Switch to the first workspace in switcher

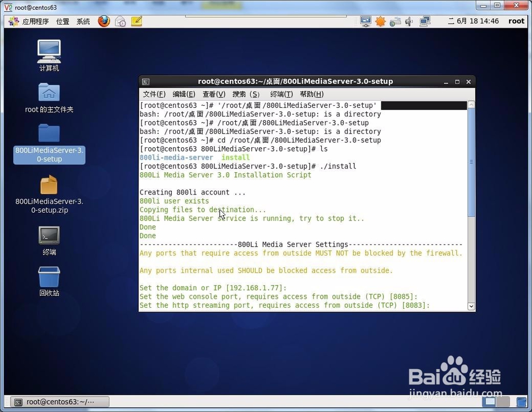[489, 402]
